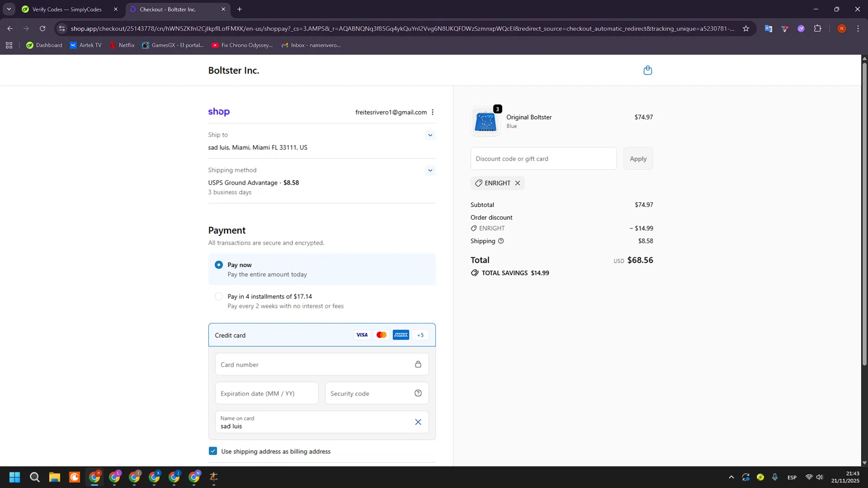Open the GamesGX bookmark

172,45
